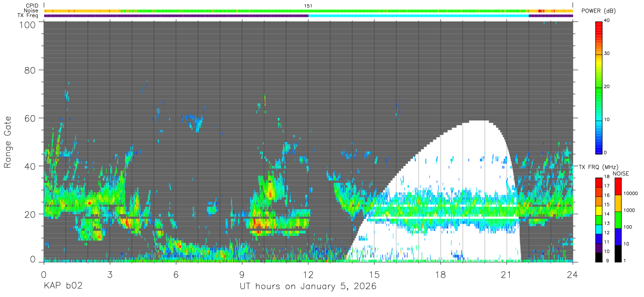Click the purple TX Freq bar segment
This screenshot has height=297, width=644.
[x=176, y=16]
